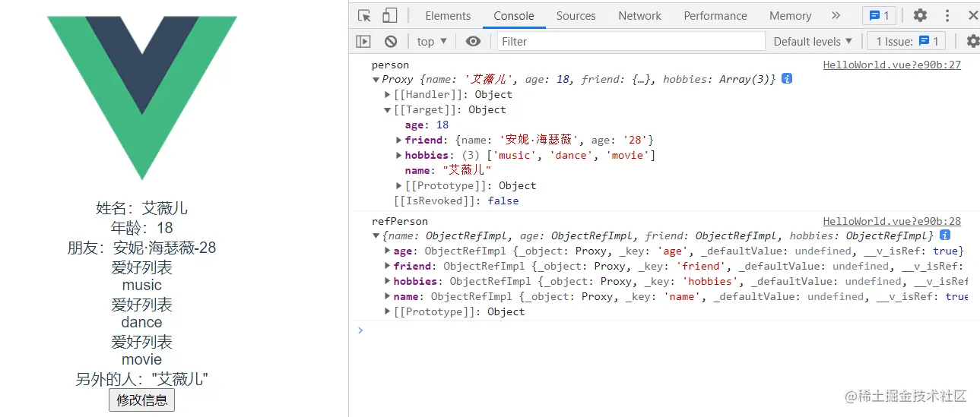
Task: Expand the hobbies ObjectRefImpl entry
Action: coord(388,281)
